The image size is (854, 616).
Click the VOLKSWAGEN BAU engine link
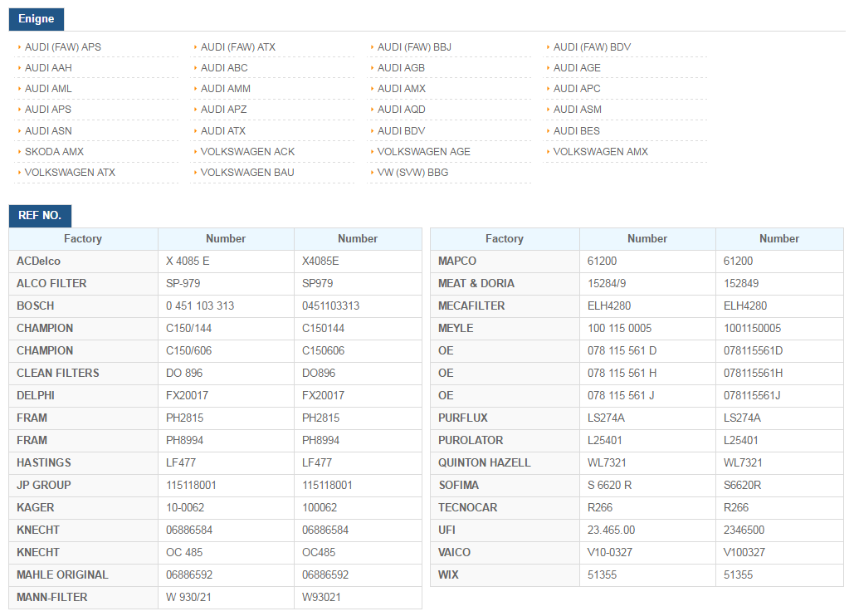pos(247,172)
